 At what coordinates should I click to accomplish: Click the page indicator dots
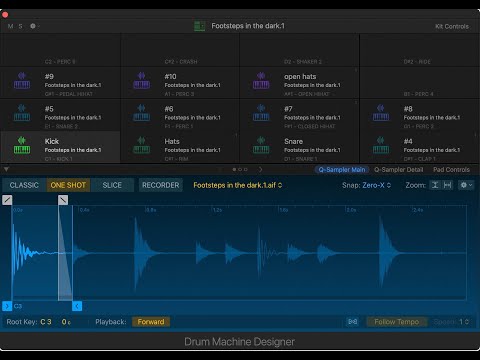click(x=240, y=169)
